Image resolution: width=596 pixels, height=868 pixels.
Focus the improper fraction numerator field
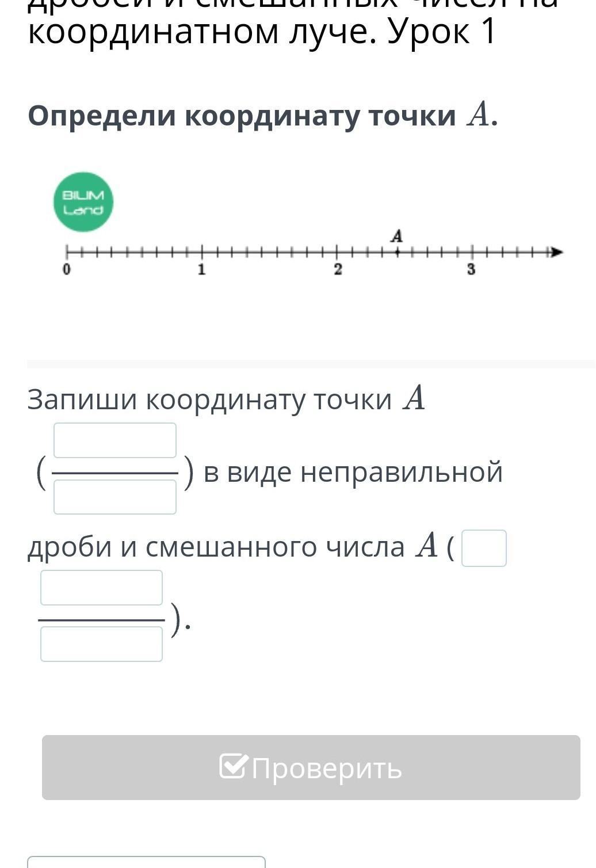point(115,440)
